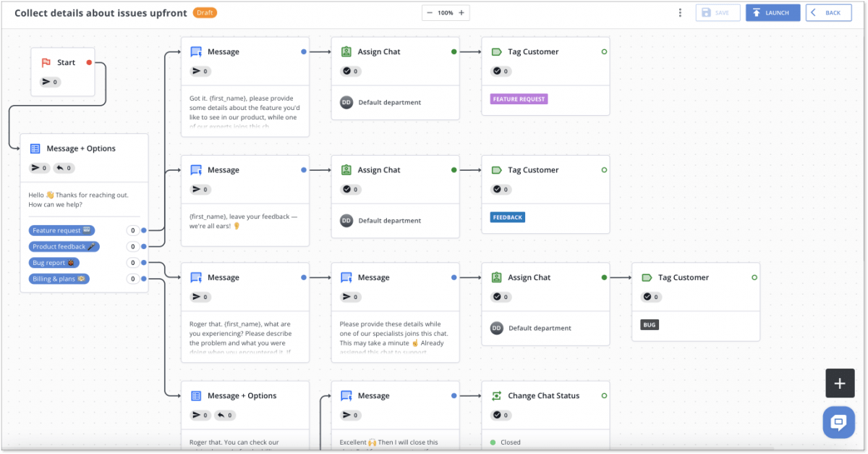The height and width of the screenshot is (454, 868).
Task: Click the Assign Chat icon in the top row
Action: [x=346, y=51]
